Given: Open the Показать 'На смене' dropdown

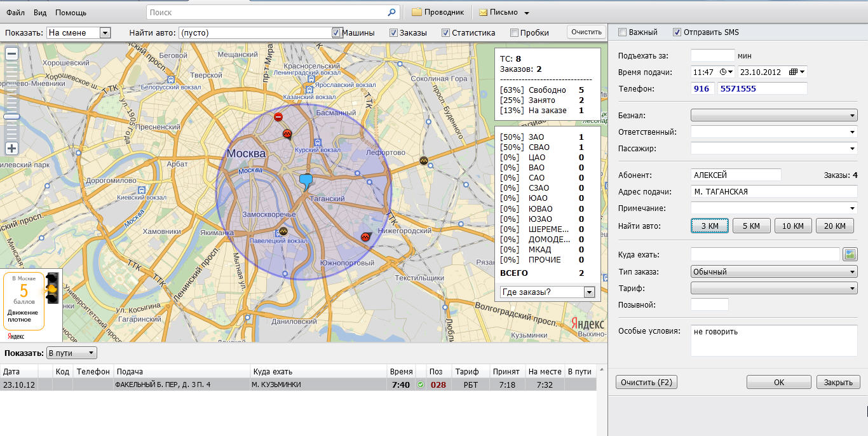Looking at the screenshot, I should tap(79, 32).
